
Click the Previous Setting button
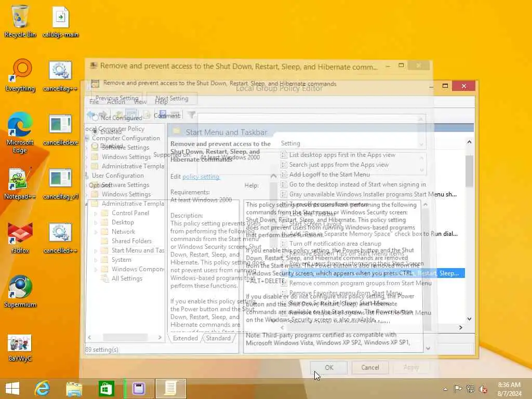pos(117,98)
